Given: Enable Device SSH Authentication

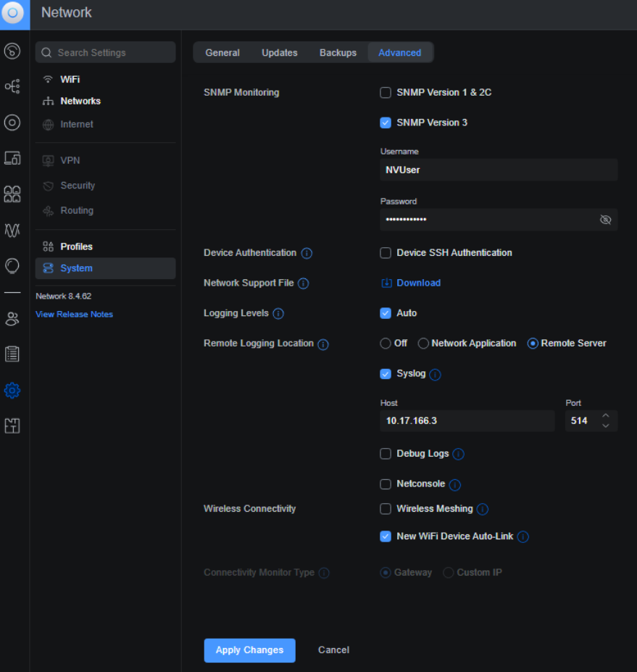Looking at the screenshot, I should [386, 253].
